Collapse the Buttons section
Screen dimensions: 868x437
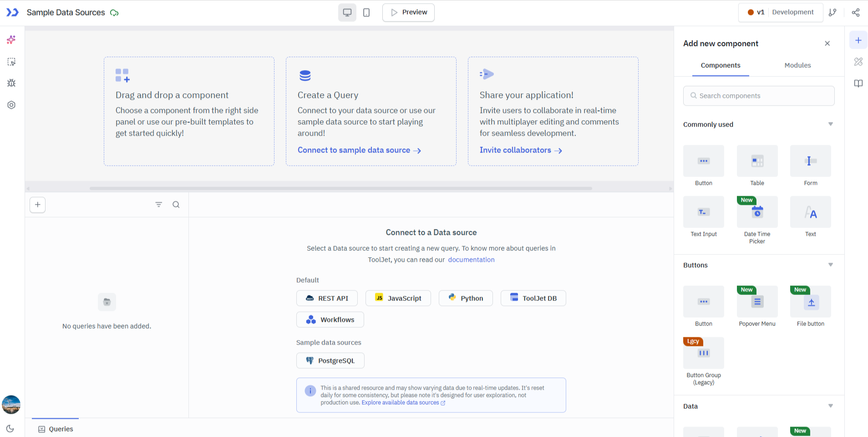(x=831, y=265)
